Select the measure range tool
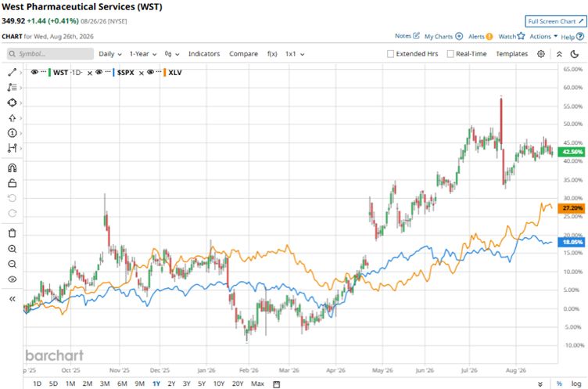588x389 pixels. [12, 148]
